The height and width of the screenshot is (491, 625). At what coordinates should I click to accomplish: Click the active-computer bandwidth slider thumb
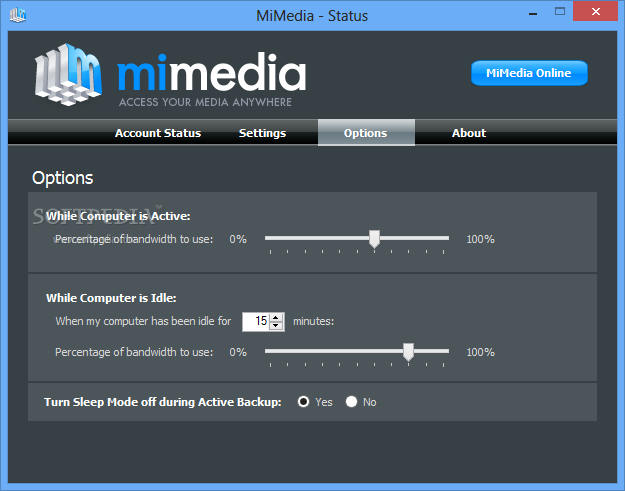tap(374, 239)
